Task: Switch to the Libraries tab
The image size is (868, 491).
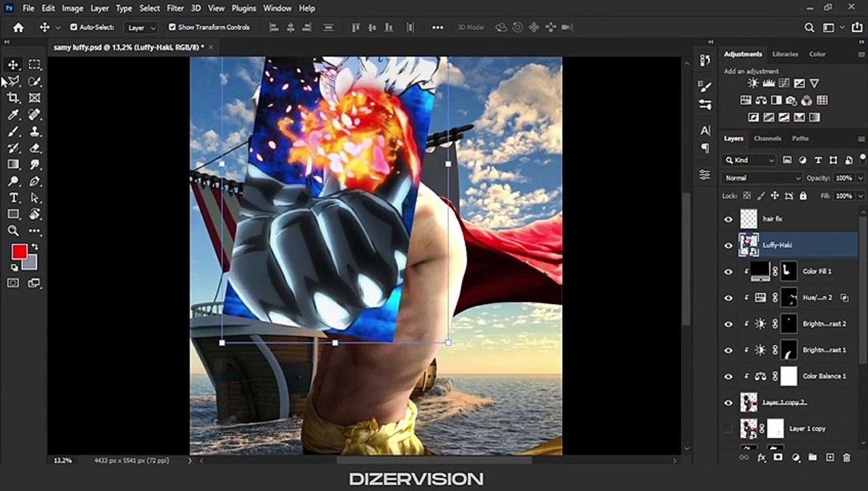Action: [785, 54]
